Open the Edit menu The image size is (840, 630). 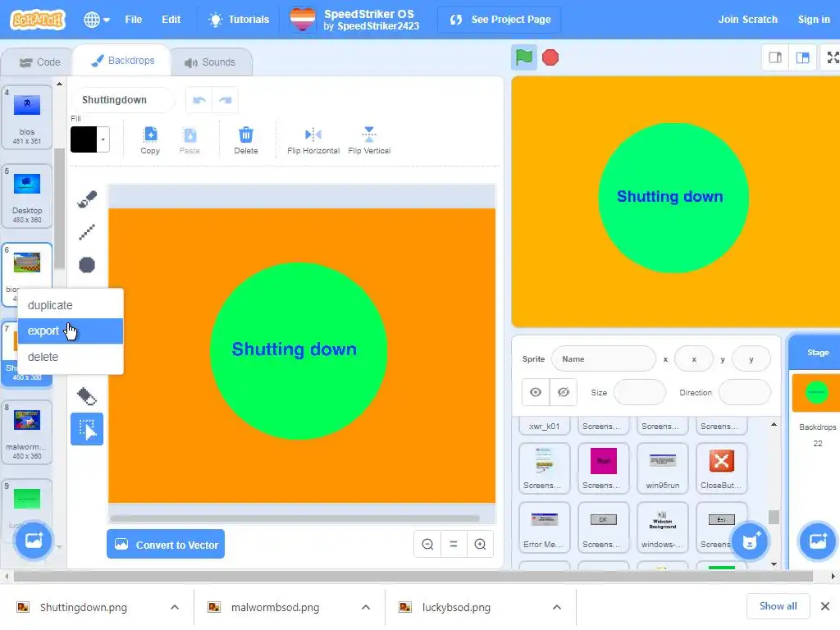point(171,20)
